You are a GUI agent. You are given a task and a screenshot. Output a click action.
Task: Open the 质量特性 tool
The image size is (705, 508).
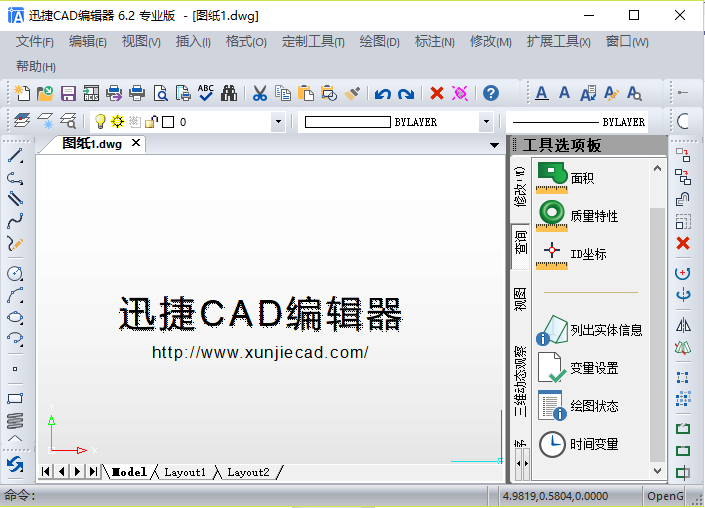pyautogui.click(x=577, y=216)
